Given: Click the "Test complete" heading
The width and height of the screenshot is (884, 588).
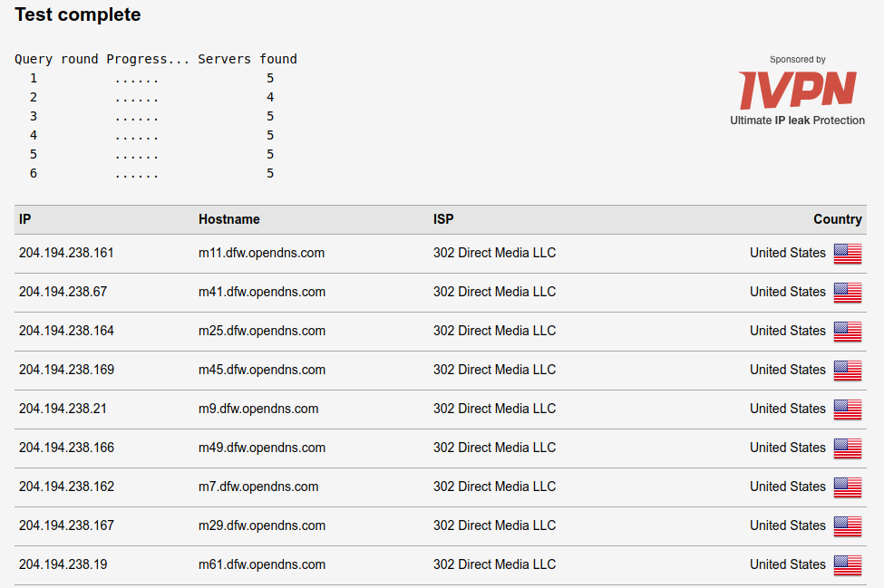Looking at the screenshot, I should [x=78, y=14].
